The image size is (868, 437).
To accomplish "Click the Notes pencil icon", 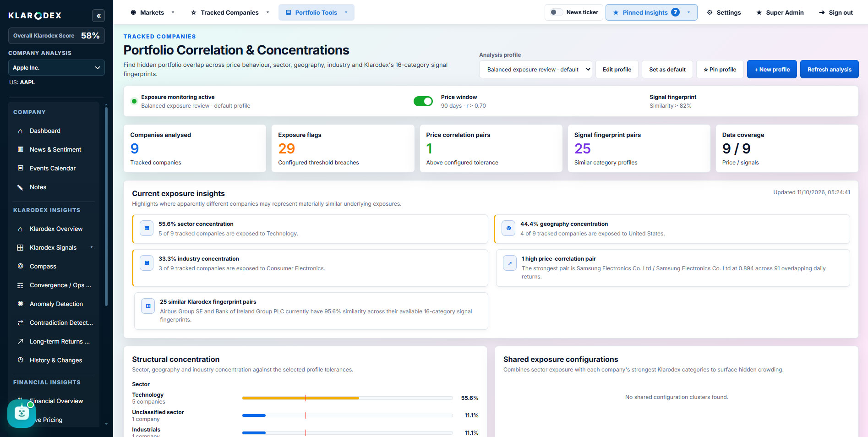I will 20,187.
